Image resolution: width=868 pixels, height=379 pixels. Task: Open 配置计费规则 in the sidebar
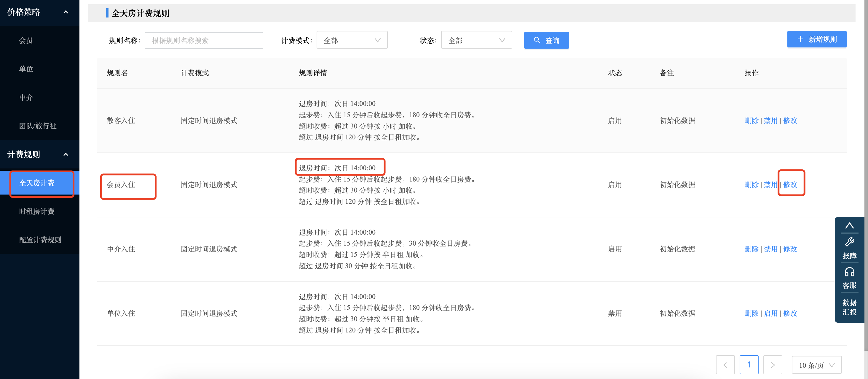point(39,240)
